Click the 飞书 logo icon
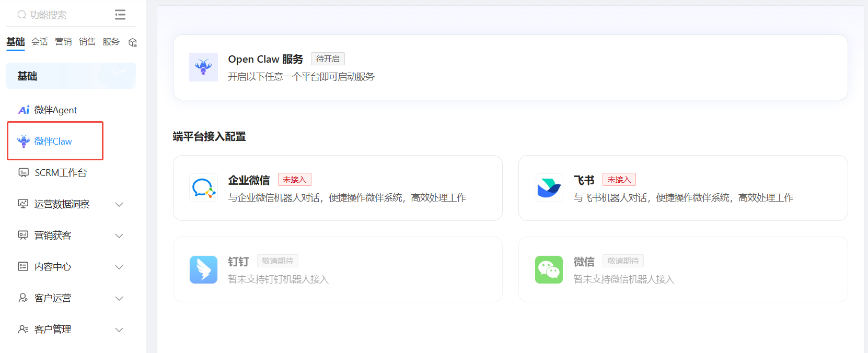This screenshot has height=353, width=868. pyautogui.click(x=549, y=188)
